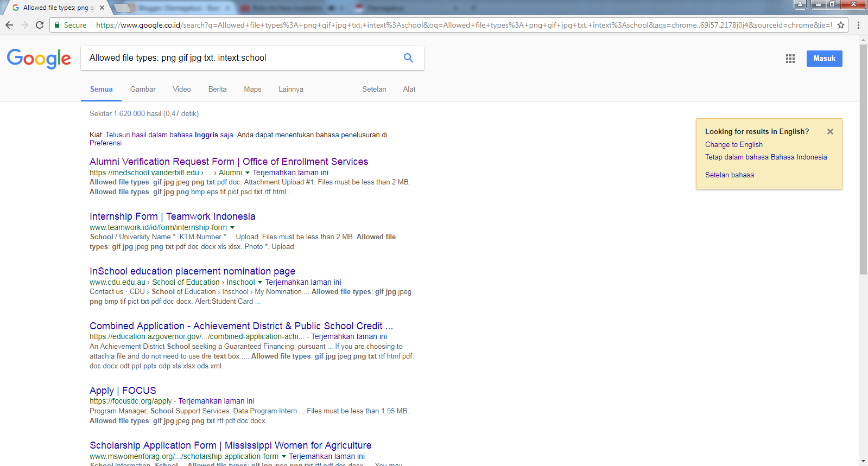This screenshot has width=868, height=466.
Task: Click Terjemahkan laman ini for Vanderbilt result
Action: click(290, 173)
